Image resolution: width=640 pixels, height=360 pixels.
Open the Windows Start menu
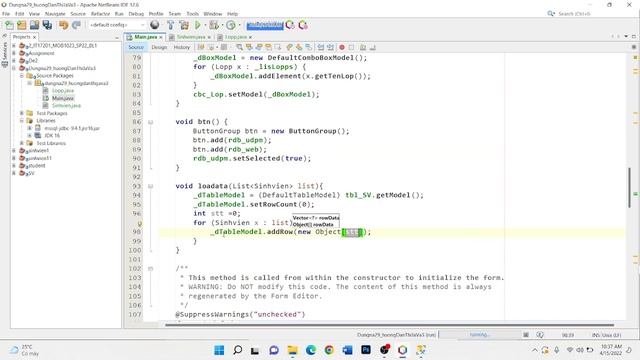219,350
